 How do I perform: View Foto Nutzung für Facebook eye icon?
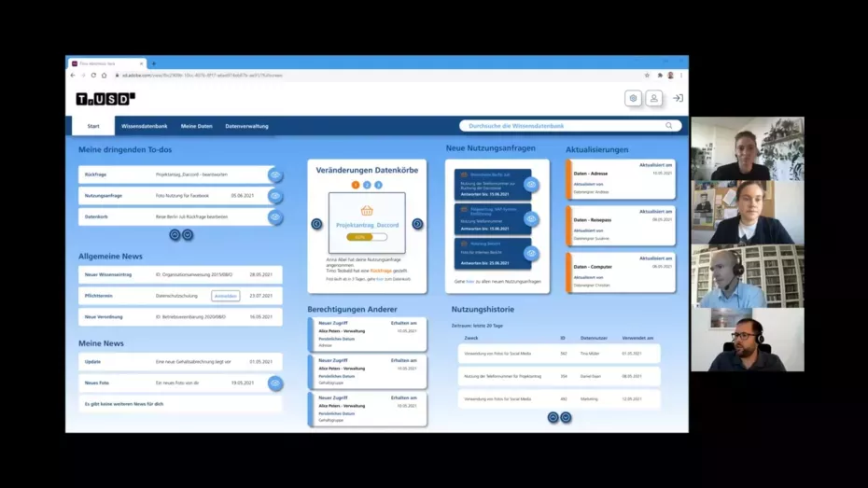274,196
